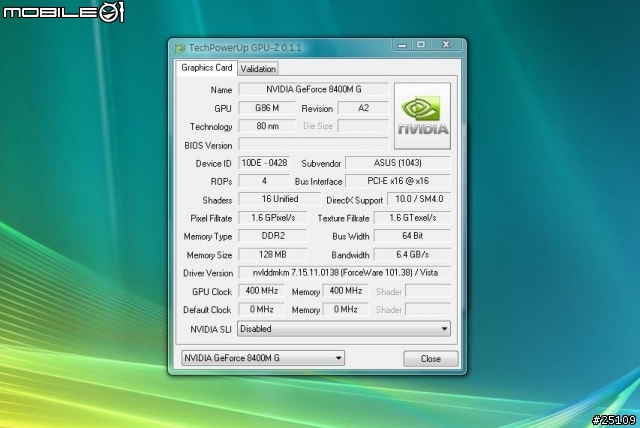Click the empty Shader field in GPU Clock row

[x=428, y=291]
